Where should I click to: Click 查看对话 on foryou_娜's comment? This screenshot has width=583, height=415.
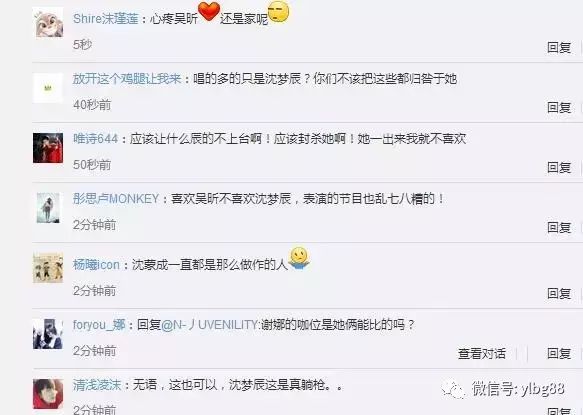pyautogui.click(x=481, y=353)
